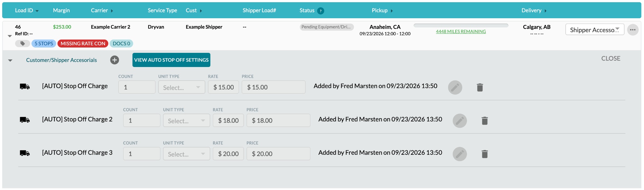
Task: Click the Rate field showing $ 20.00
Action: (228, 154)
